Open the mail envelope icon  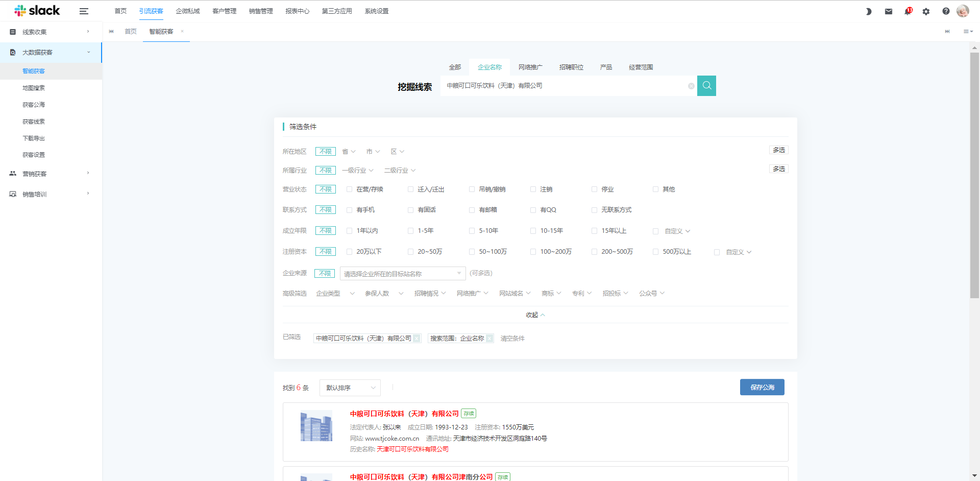point(889,11)
